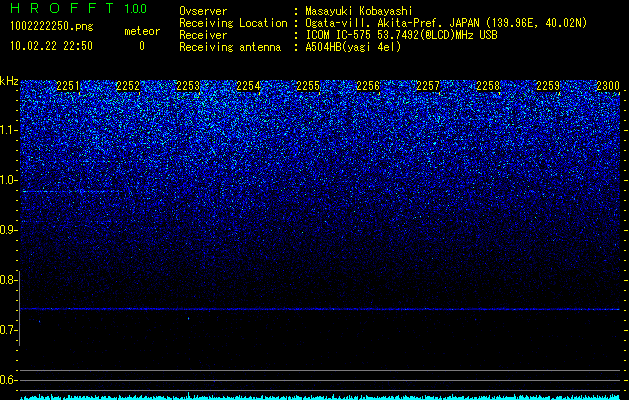Click the 0.9 kHz axis label
Viewport: 629px width, 400px height.
[8, 230]
